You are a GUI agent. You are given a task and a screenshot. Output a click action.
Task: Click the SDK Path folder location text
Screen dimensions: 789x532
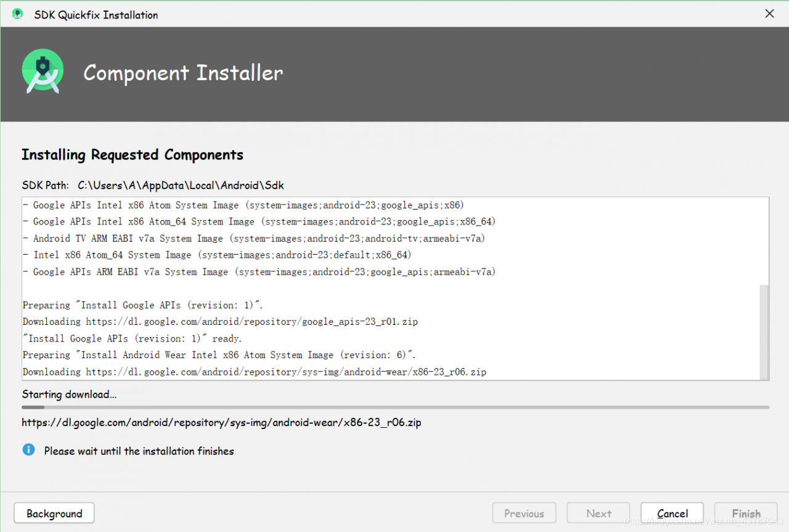[181, 185]
